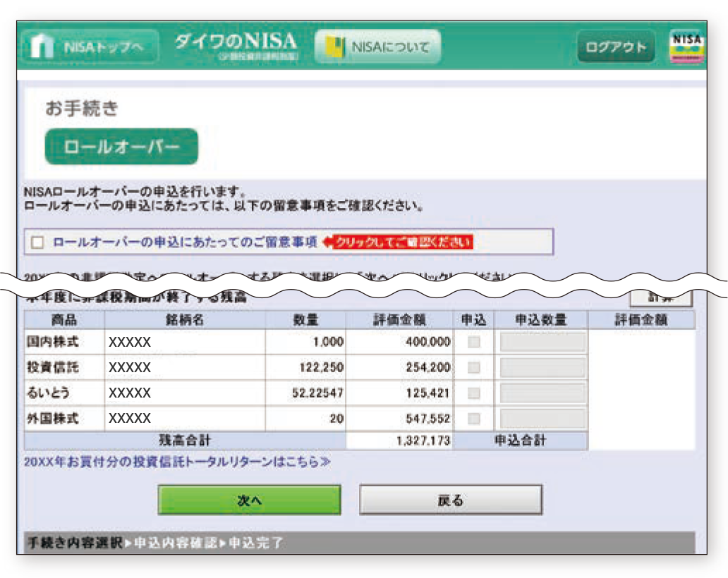
Task: Click the 52.22547 quantity cell
Action: [305, 393]
